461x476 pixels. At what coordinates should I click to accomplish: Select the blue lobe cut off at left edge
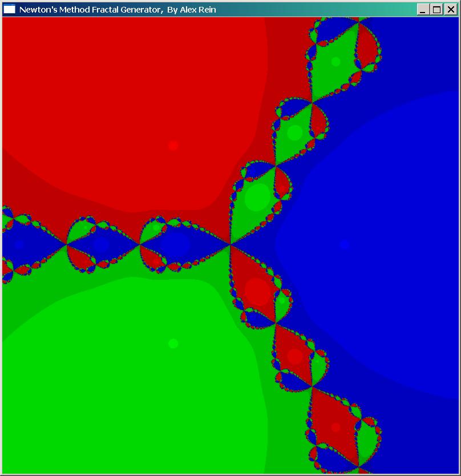pos(17,244)
